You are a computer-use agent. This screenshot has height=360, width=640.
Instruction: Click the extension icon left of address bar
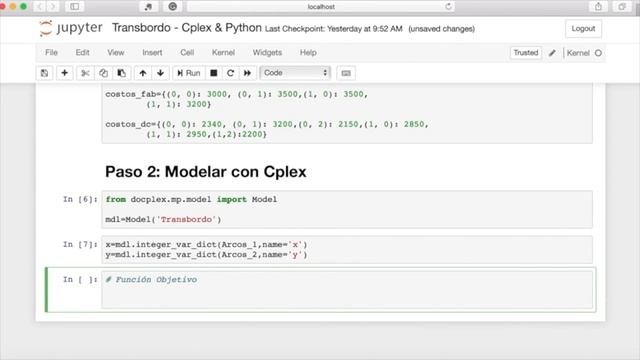(x=173, y=7)
